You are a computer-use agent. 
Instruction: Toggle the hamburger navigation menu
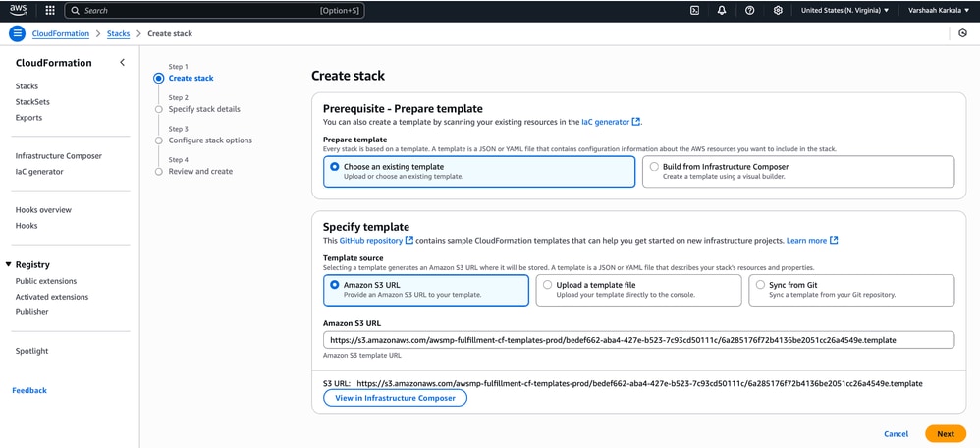[17, 33]
